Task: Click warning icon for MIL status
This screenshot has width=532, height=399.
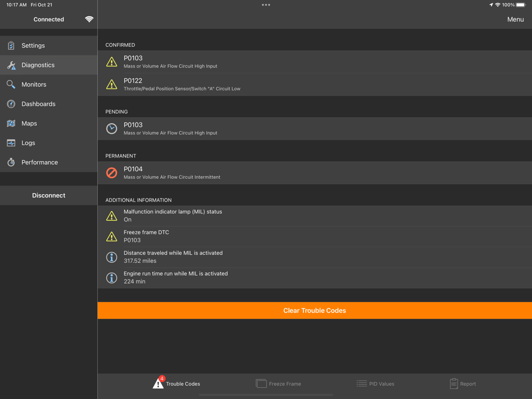Action: tap(112, 216)
